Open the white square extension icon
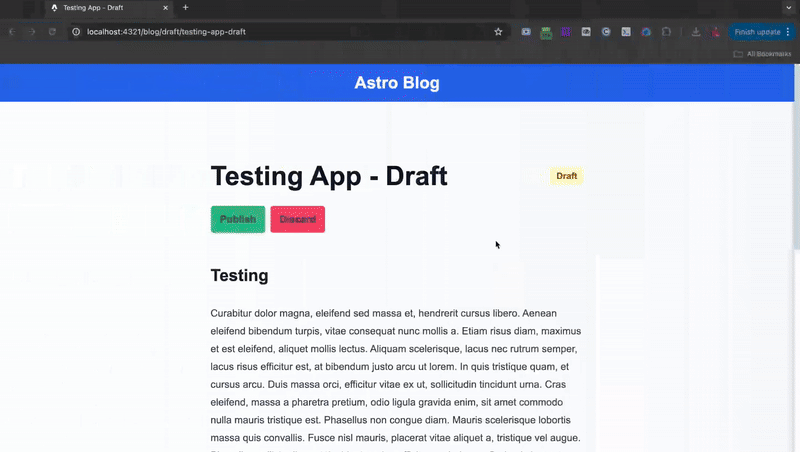 click(586, 32)
